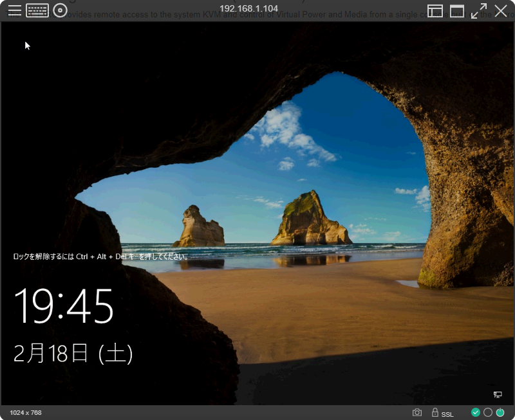Click the 1024 x 768 resolution status text
This screenshot has width=515, height=420.
[26, 412]
